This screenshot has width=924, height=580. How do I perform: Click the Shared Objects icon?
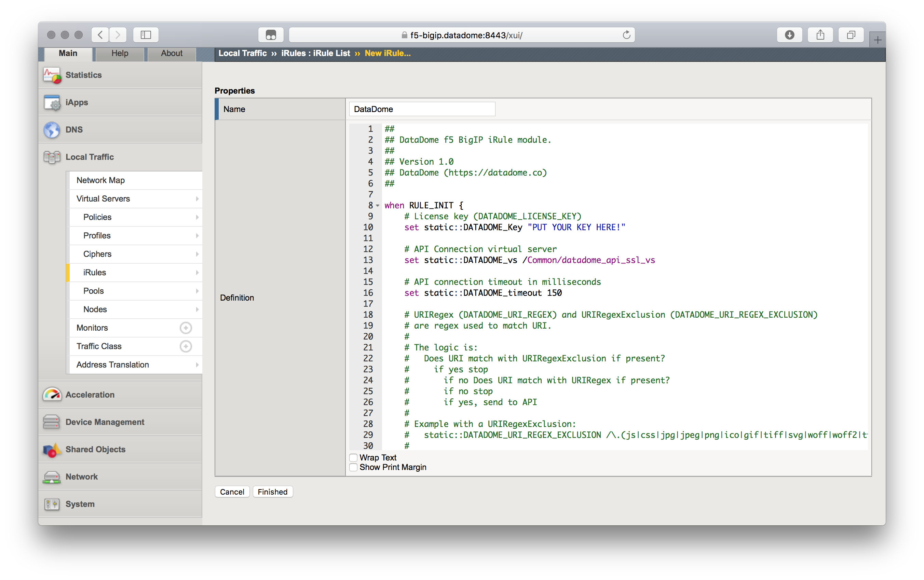(52, 449)
